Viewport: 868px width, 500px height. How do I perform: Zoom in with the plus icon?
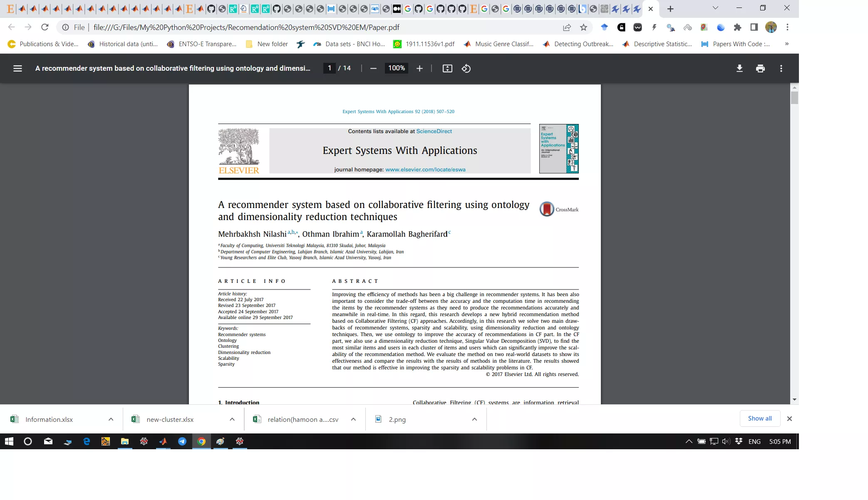click(x=419, y=68)
